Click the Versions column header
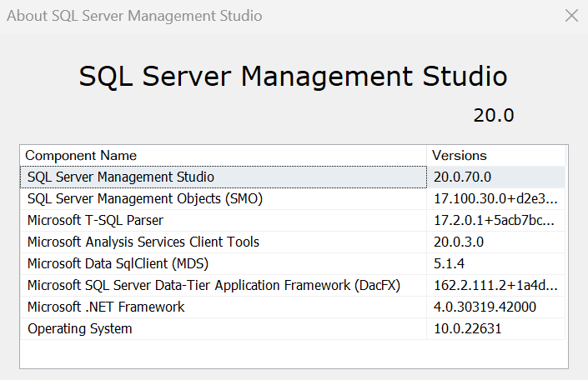This screenshot has height=380, width=588. coord(460,156)
